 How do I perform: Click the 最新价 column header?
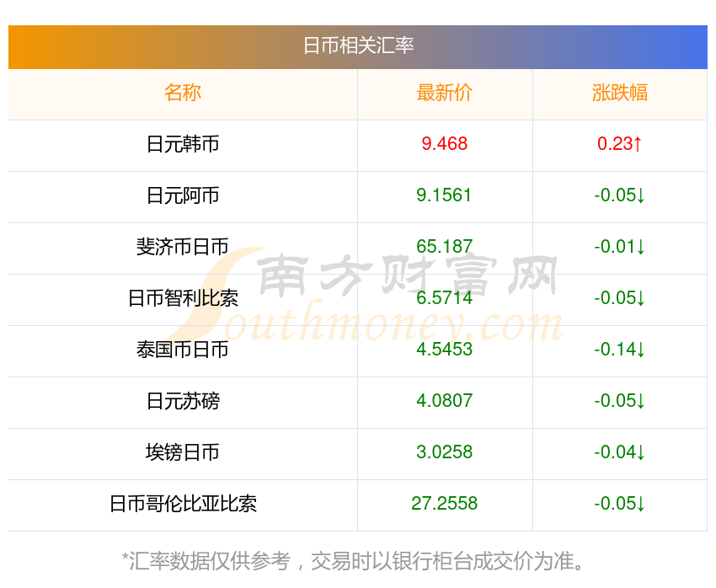[444, 93]
